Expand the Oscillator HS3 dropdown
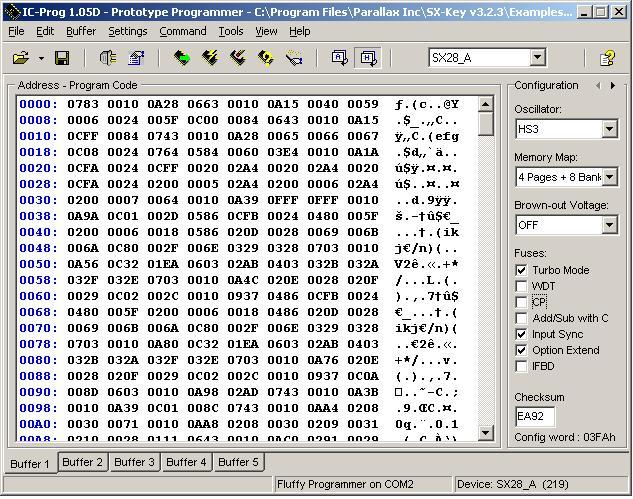The image size is (633, 499). [x=610, y=129]
